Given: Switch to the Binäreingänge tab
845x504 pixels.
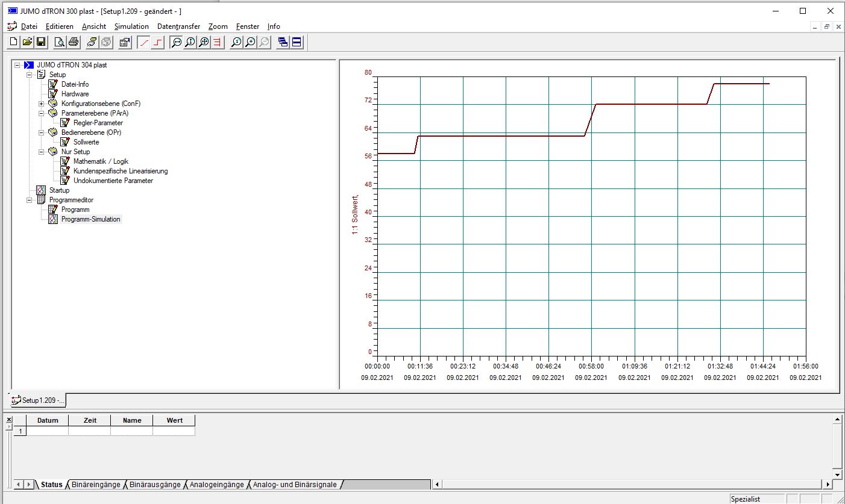Looking at the screenshot, I should 96,484.
